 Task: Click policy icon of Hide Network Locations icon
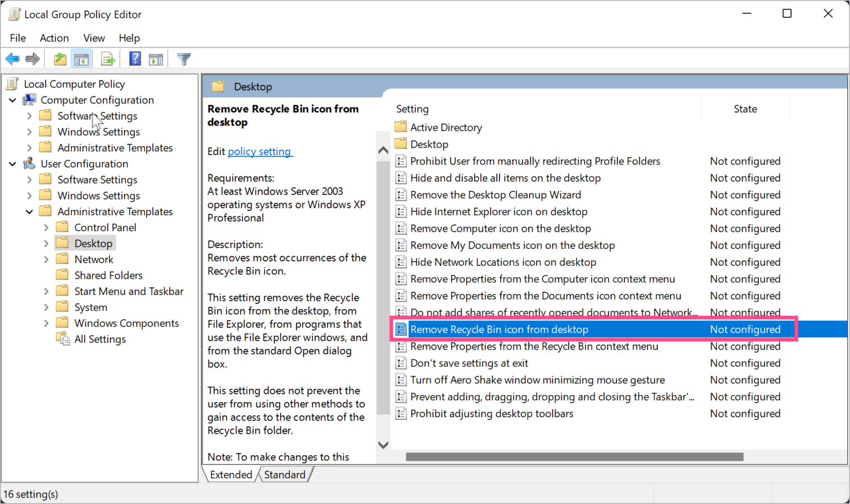401,262
